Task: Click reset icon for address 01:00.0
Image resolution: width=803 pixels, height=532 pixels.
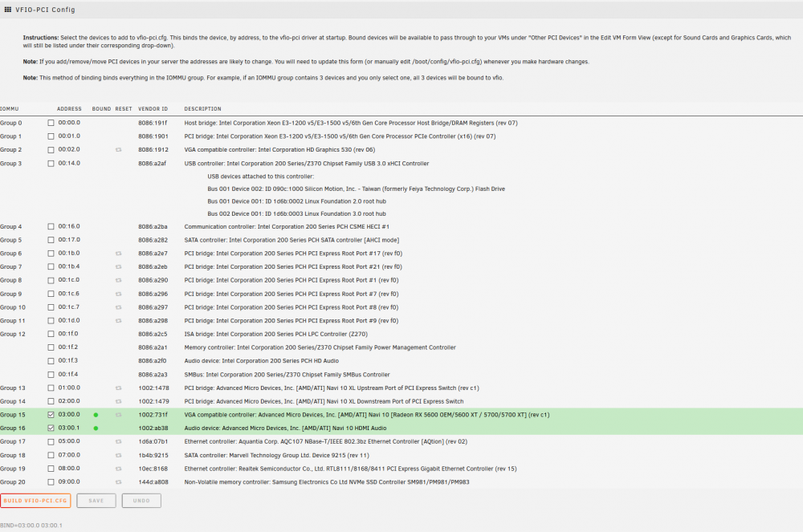Action: [118, 388]
